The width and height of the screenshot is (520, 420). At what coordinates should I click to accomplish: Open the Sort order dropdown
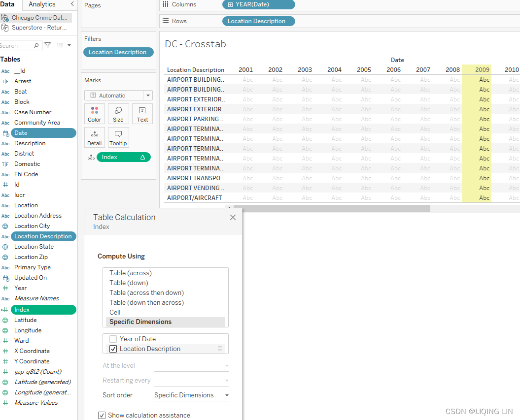click(x=191, y=395)
